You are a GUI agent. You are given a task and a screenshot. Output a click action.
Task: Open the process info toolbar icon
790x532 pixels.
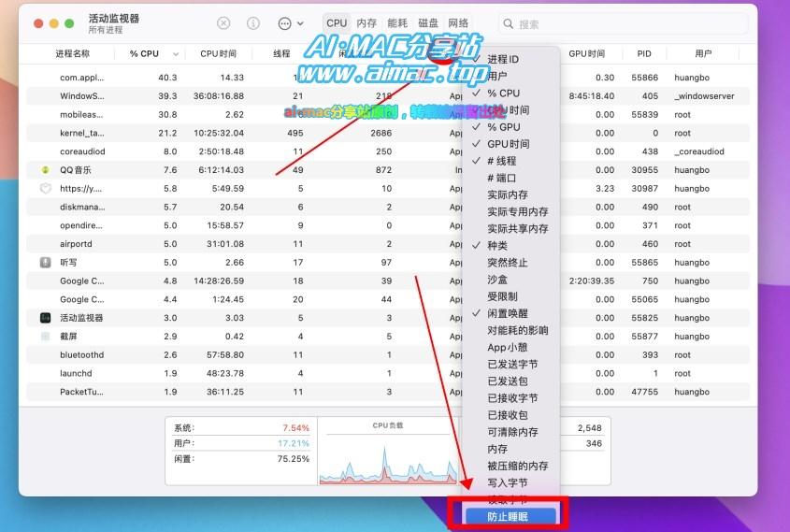pyautogui.click(x=253, y=23)
